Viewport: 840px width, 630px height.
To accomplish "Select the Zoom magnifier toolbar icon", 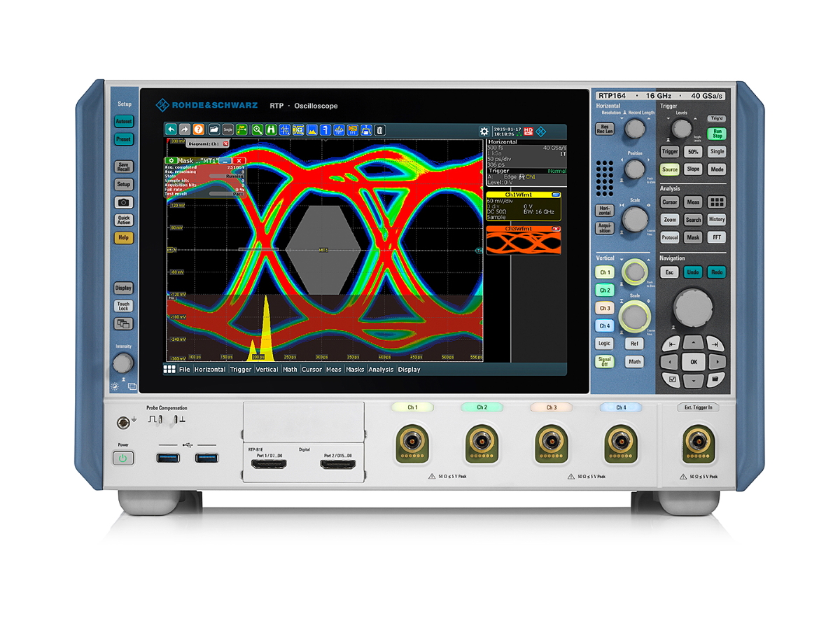I will [258, 131].
